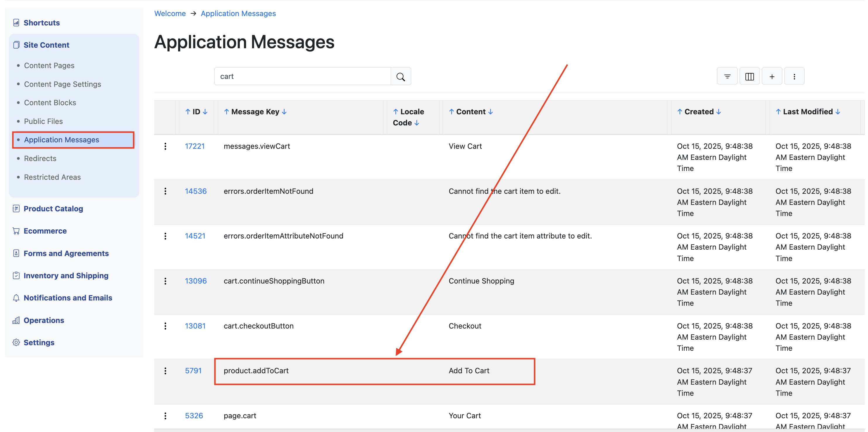This screenshot has width=868, height=432.
Task: Open the filter options icon
Action: point(727,77)
